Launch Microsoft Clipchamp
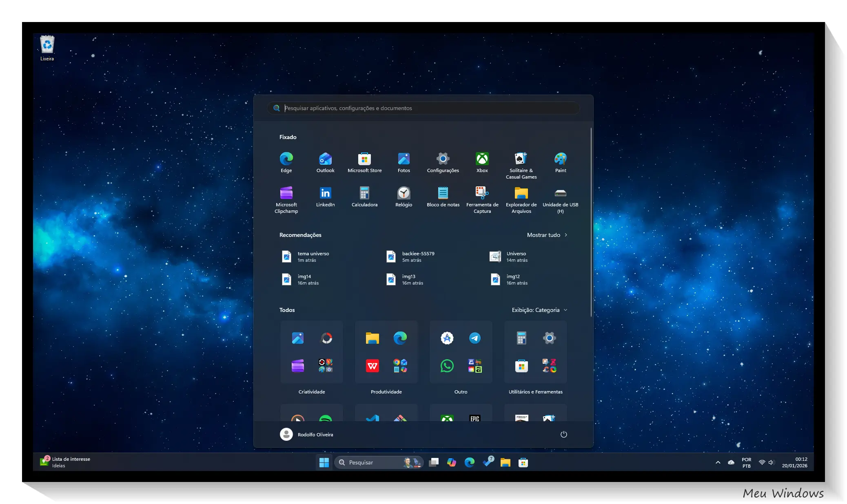847x504 pixels. click(x=286, y=193)
